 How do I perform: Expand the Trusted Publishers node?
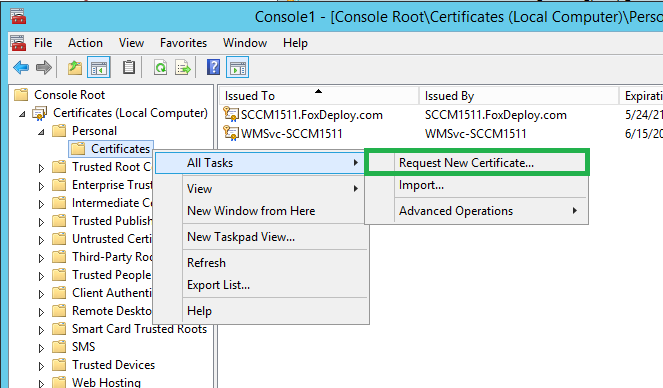click(41, 222)
